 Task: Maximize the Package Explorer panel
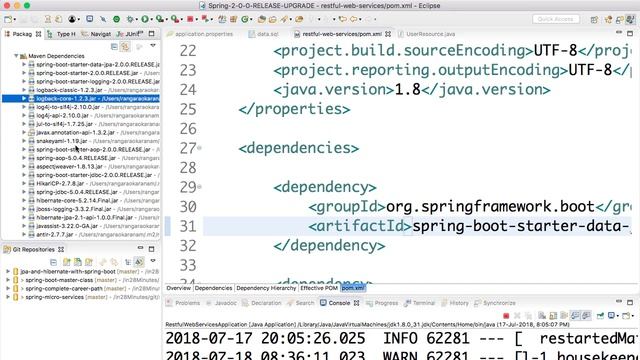[x=151, y=34]
